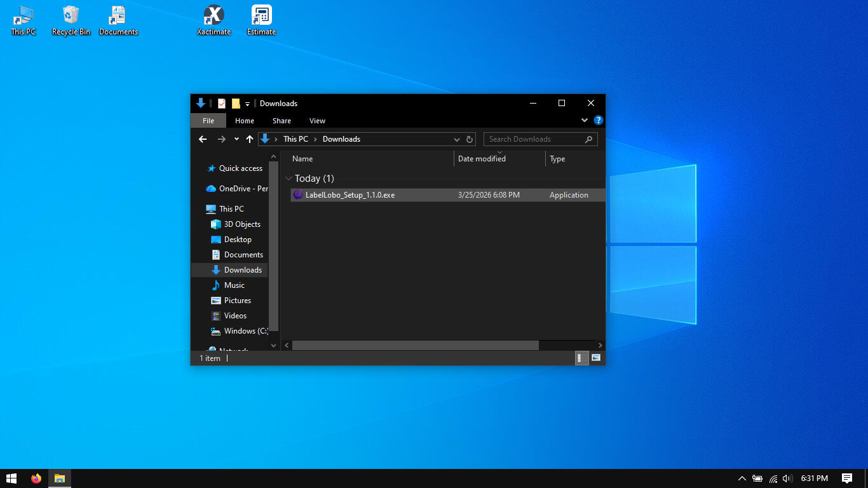Go up one folder level
The width and height of the screenshot is (868, 488).
pos(250,139)
